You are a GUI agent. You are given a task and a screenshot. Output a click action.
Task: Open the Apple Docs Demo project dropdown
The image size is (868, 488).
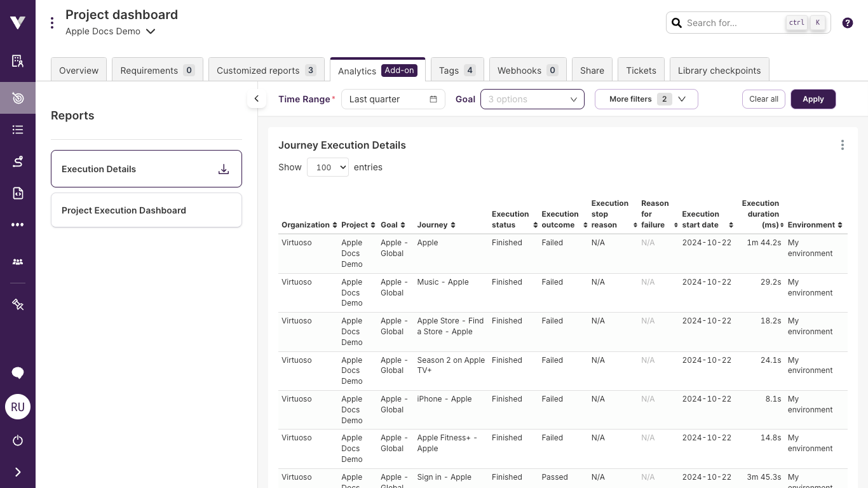point(111,31)
